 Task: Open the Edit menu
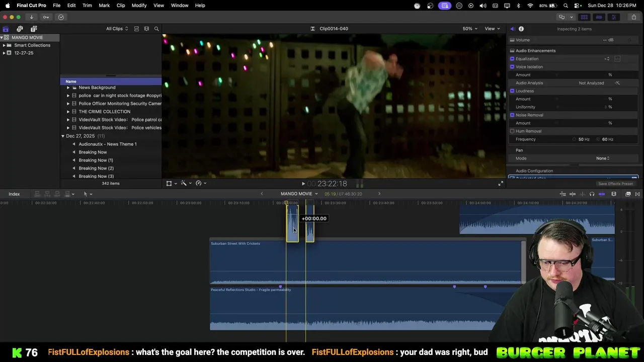[x=71, y=6]
